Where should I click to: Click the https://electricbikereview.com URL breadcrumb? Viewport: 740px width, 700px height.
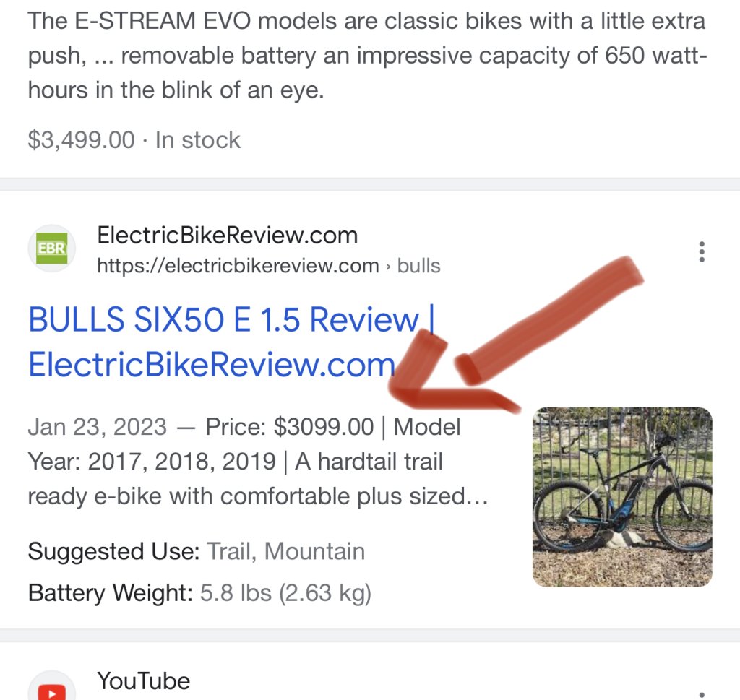pos(238,266)
